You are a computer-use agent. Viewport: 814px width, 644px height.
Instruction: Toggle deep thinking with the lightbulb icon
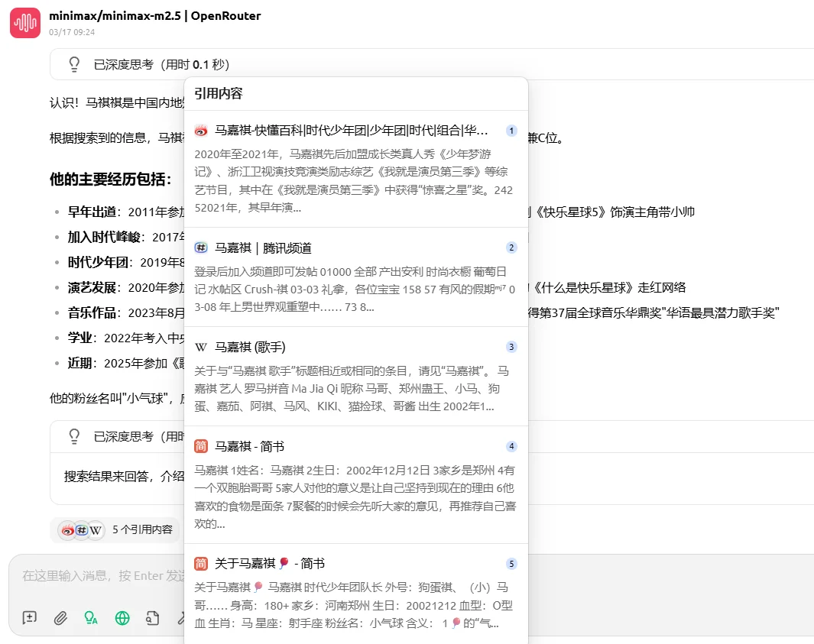(x=91, y=617)
